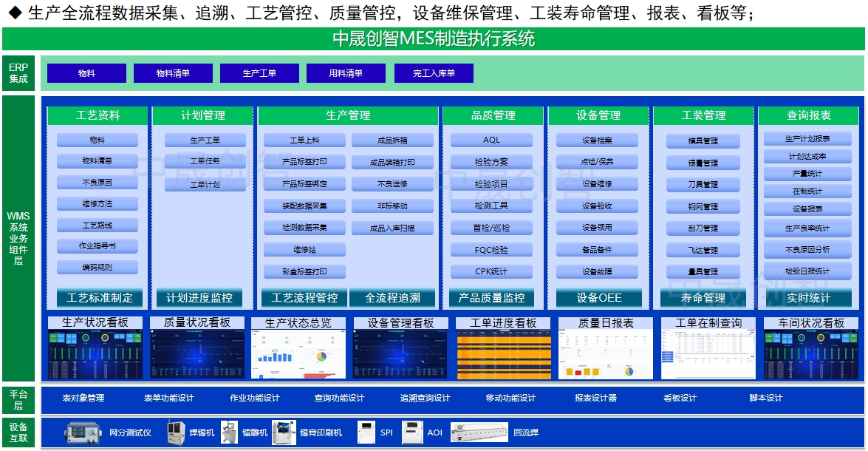Viewport: 868px width, 451px height.
Task: Click the FQC检验 item
Action: [491, 250]
